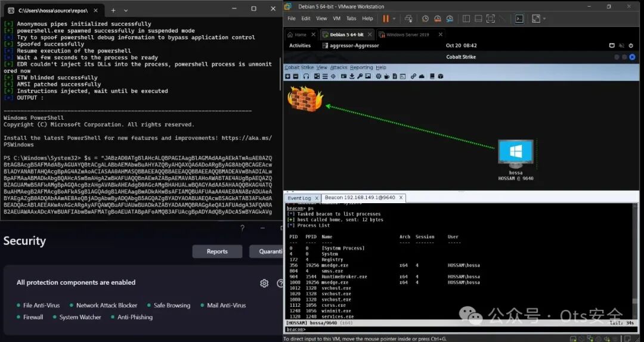Screen dimensions: 644x342
Task: Close the Beacon 192.168.149.1@9640 tab
Action: tap(401, 198)
